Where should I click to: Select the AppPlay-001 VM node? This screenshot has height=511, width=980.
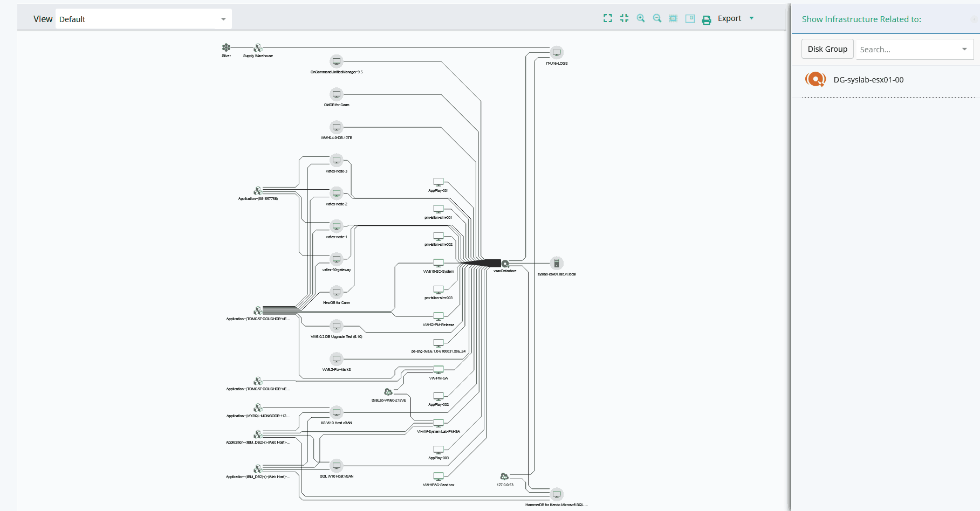point(438,182)
